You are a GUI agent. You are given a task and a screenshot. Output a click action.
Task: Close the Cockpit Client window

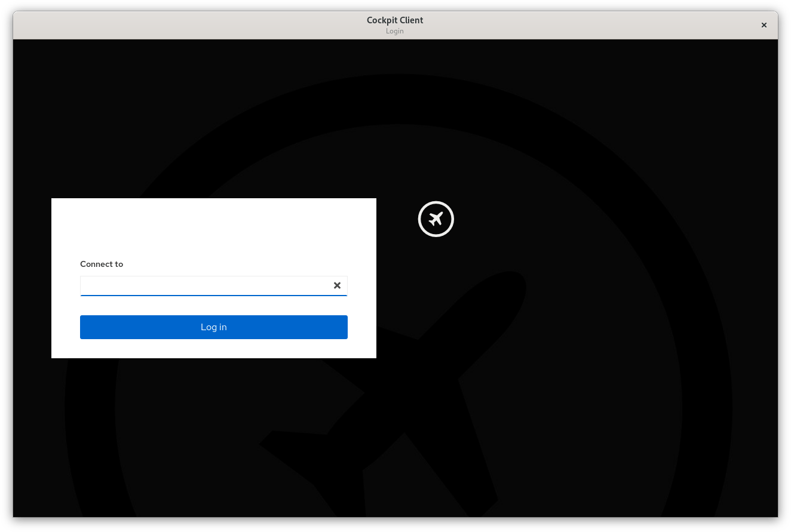click(x=764, y=25)
